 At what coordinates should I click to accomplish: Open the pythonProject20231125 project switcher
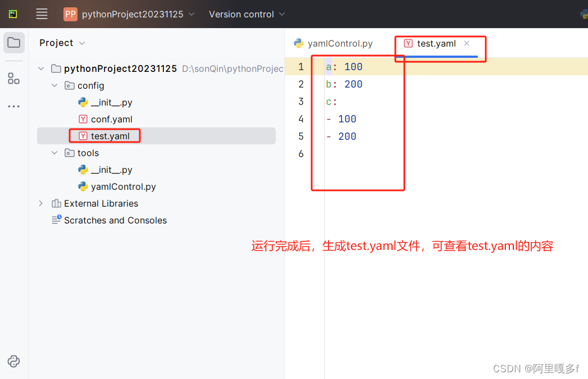coord(129,14)
